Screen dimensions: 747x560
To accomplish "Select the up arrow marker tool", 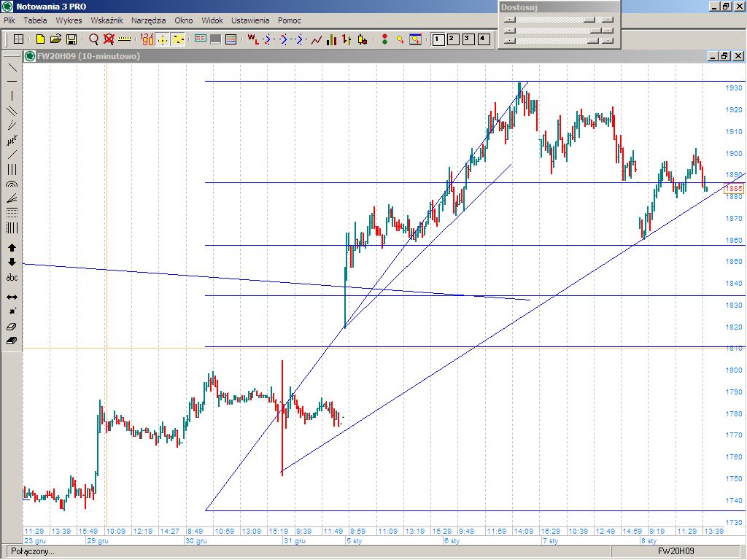I will pos(12,248).
